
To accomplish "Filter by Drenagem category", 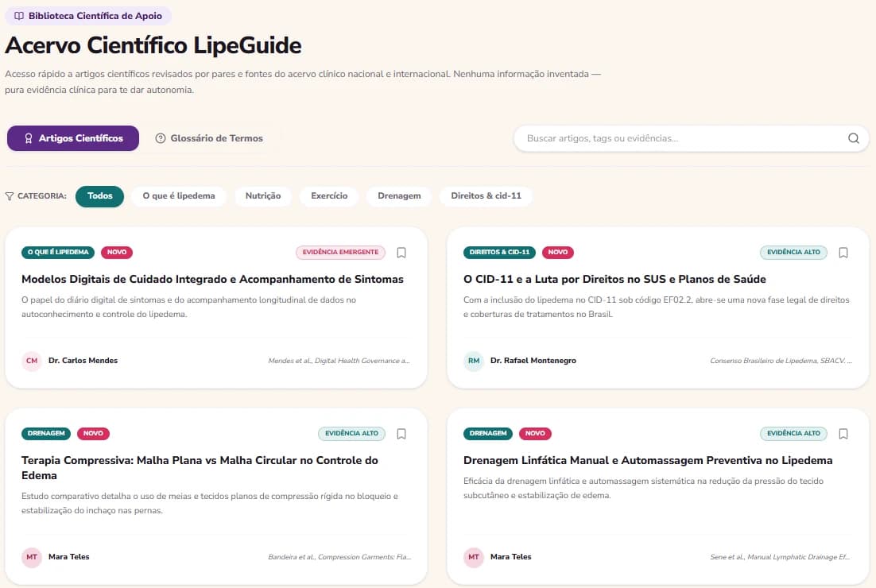I will [x=400, y=196].
